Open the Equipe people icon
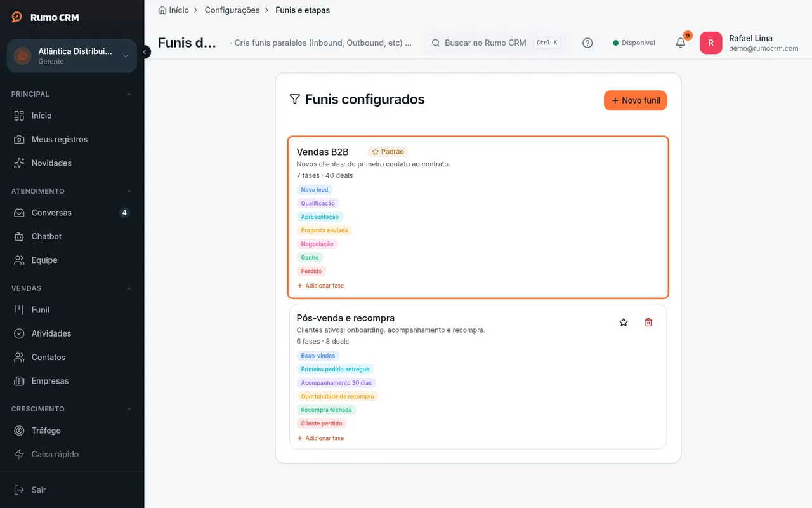This screenshot has width=812, height=508. point(20,260)
